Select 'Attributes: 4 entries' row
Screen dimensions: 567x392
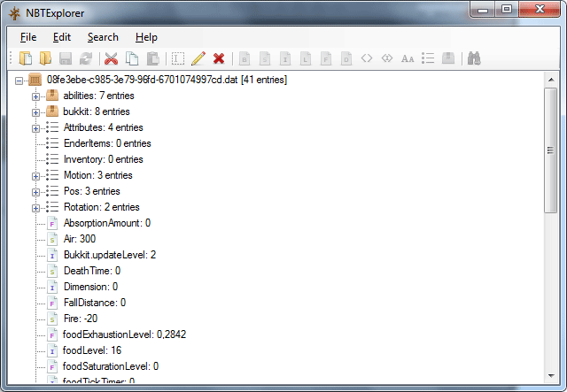(103, 127)
